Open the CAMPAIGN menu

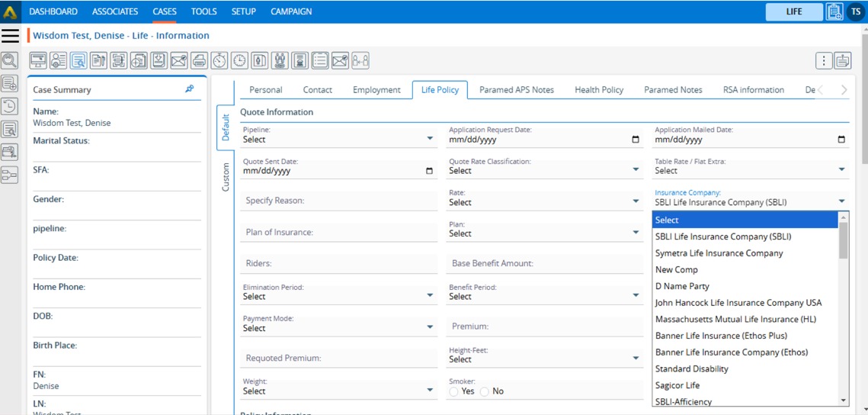pos(291,11)
